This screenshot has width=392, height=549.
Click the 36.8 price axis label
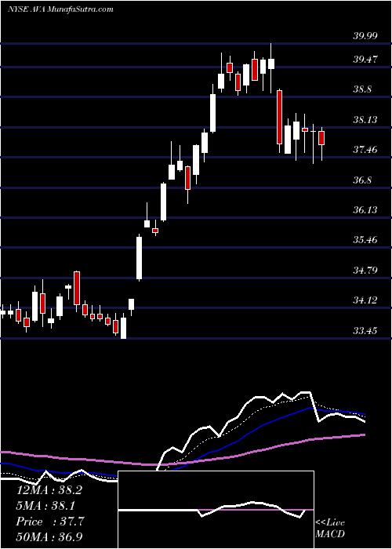coord(362,180)
